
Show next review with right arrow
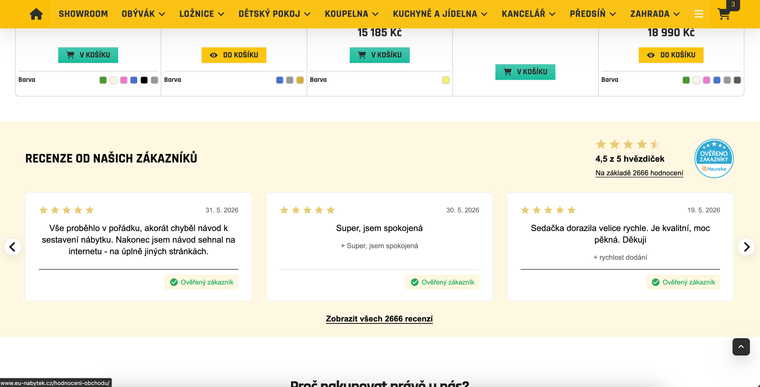point(746,247)
